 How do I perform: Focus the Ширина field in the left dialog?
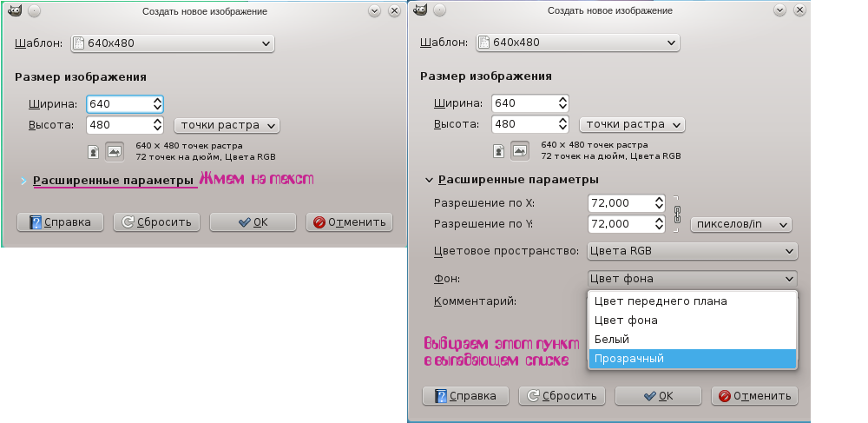click(118, 104)
